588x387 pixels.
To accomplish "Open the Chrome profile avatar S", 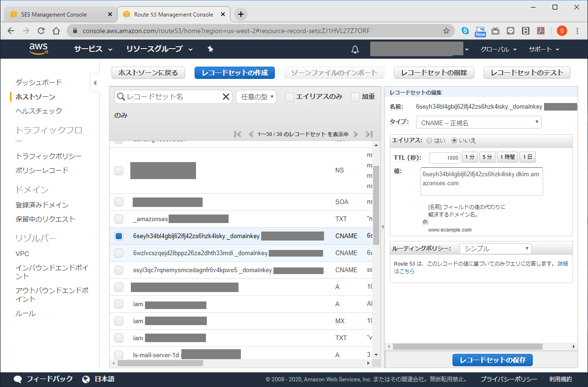I will click(562, 31).
